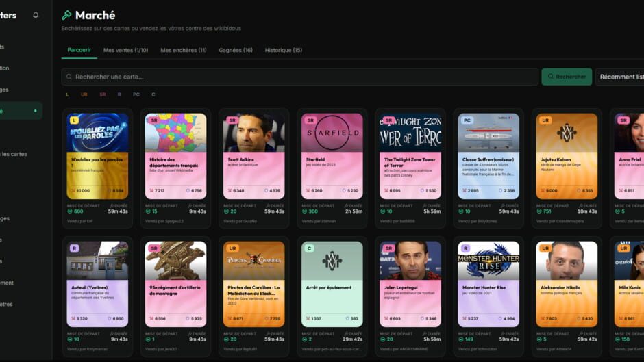This screenshot has height=362, width=644.
Task: Click the R badge on Monster Hunter Rise card
Action: click(x=465, y=248)
